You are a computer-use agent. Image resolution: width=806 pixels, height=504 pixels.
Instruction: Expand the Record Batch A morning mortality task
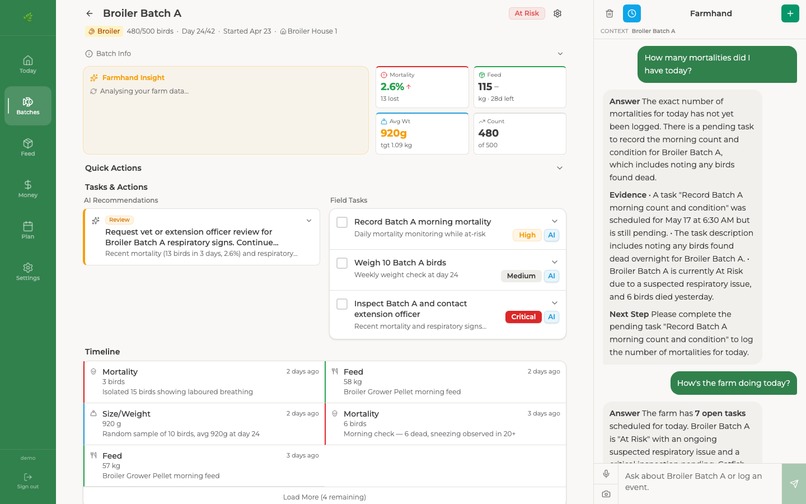[x=555, y=221]
